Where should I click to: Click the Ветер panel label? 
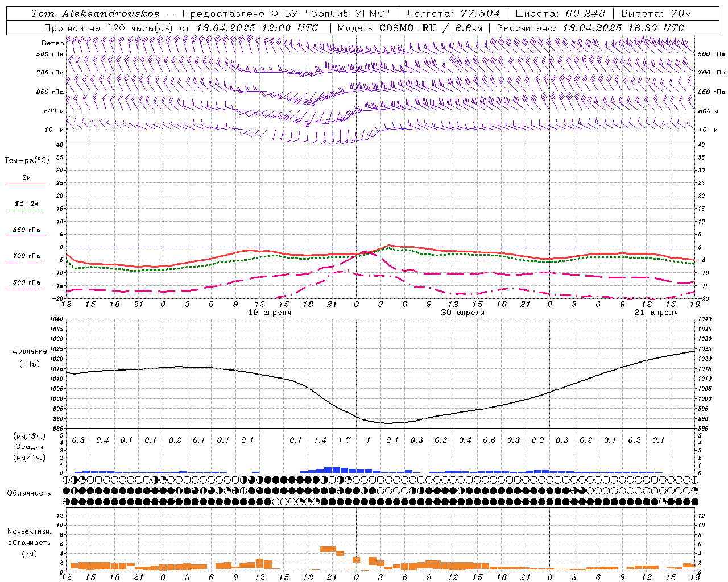pyautogui.click(x=52, y=43)
